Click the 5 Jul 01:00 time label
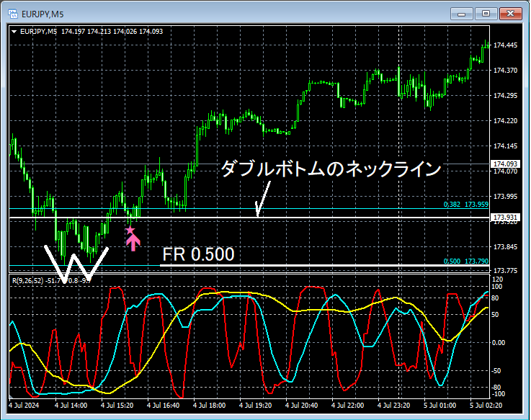This screenshot has width=531, height=420. tap(439, 405)
